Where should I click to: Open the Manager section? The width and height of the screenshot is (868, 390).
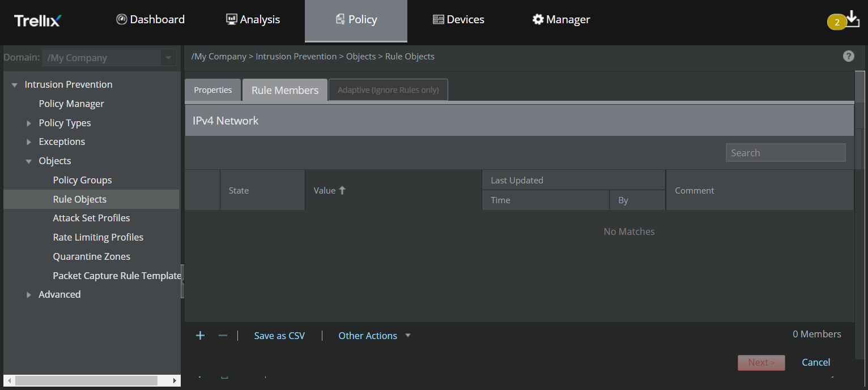tap(561, 19)
